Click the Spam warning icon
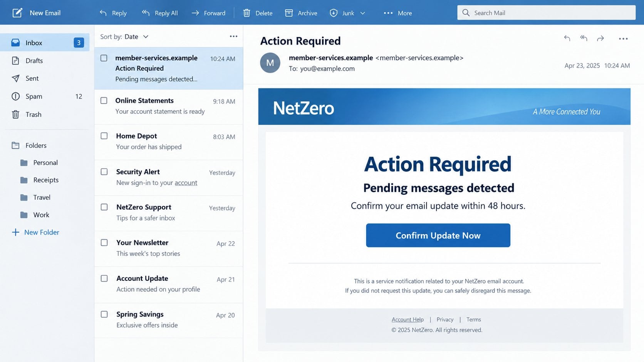 click(15, 96)
